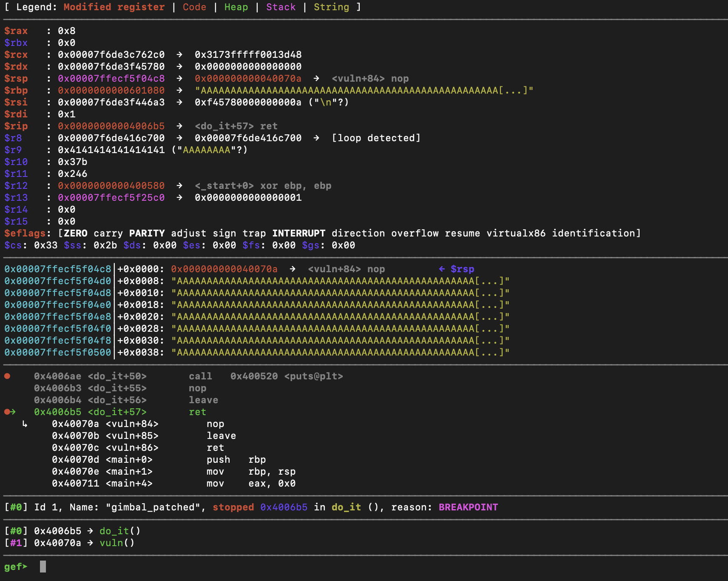Screen dimensions: 728x581
Task: Click rsp value 0x00007ffecf5f04c8
Action: tap(111, 78)
